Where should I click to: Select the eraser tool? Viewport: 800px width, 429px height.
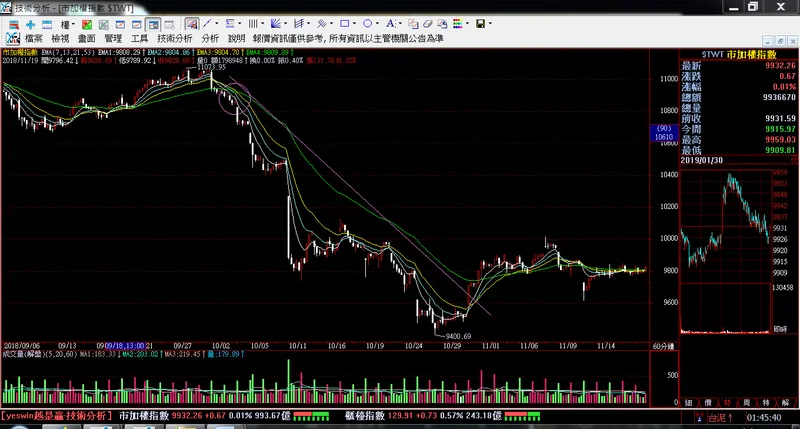[428, 24]
